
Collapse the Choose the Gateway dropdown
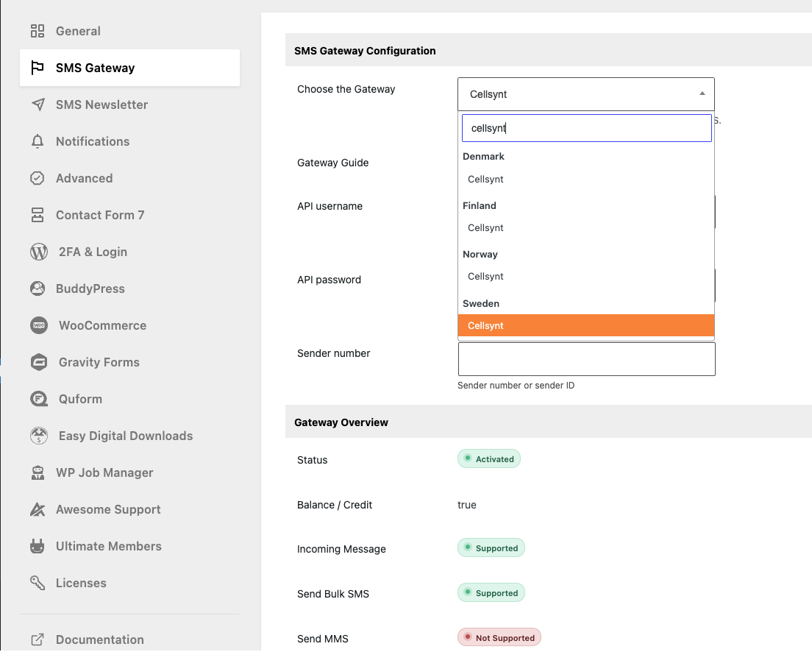click(x=586, y=94)
